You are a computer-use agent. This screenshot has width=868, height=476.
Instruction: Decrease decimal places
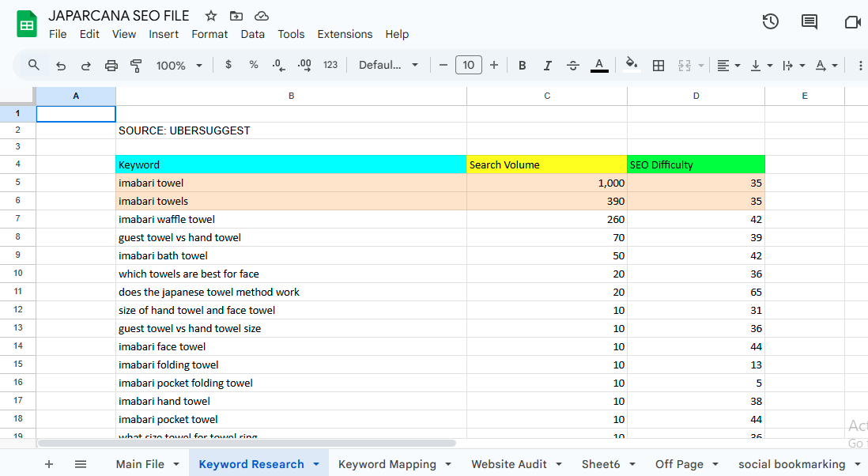pos(278,66)
